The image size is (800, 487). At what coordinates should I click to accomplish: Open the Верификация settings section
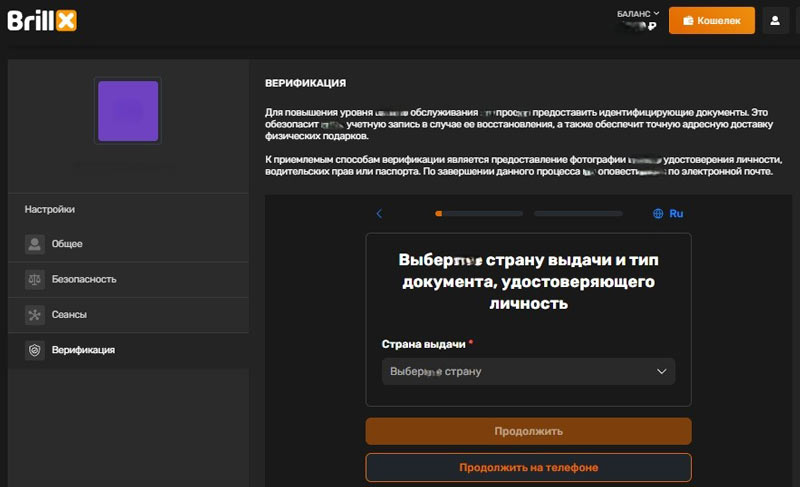(128, 350)
